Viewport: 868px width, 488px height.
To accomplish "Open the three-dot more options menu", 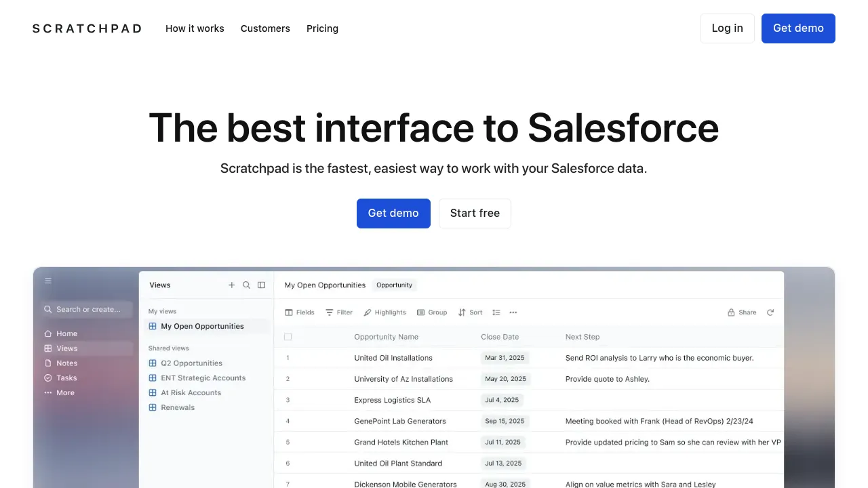I will point(513,312).
